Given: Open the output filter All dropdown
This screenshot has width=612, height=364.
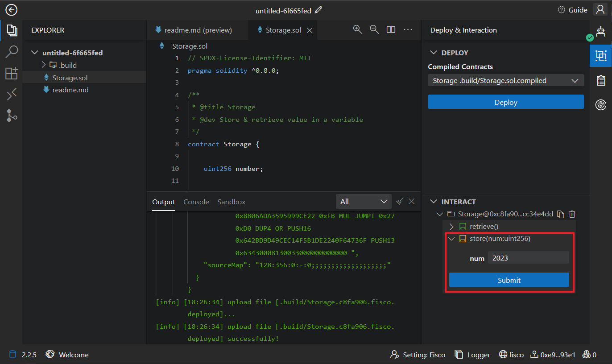Looking at the screenshot, I should (x=363, y=202).
